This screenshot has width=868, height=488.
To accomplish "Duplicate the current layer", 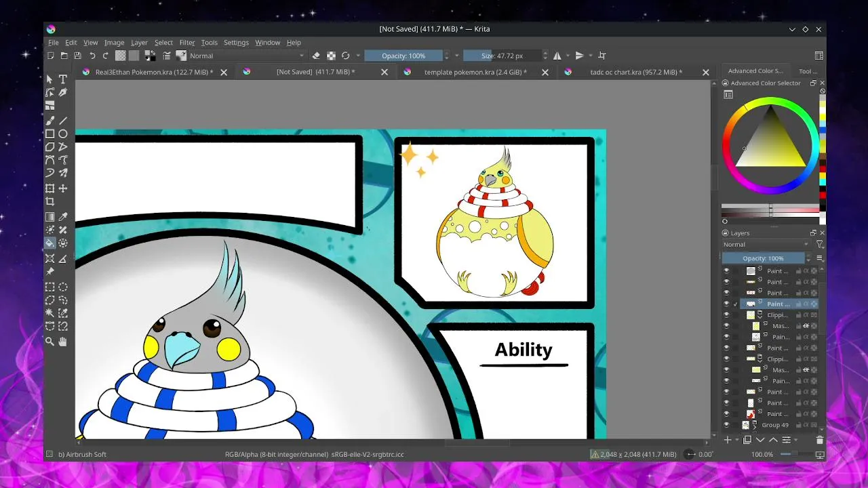I will (x=747, y=440).
